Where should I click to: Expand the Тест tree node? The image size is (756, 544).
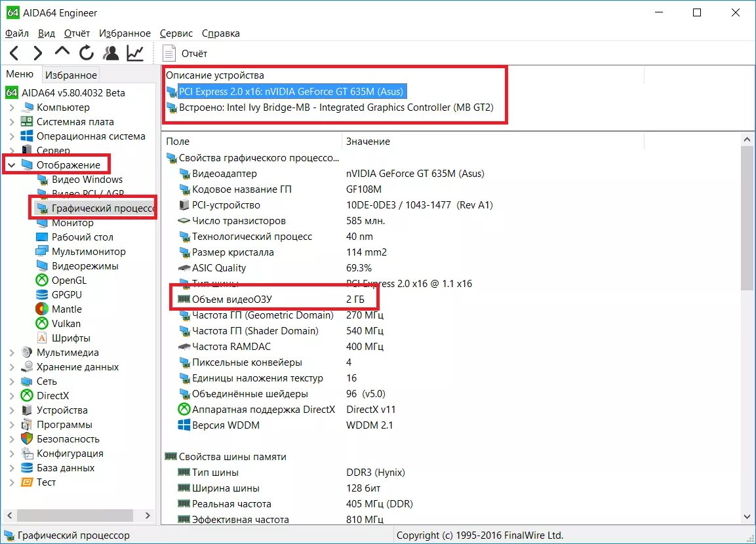pyautogui.click(x=12, y=482)
